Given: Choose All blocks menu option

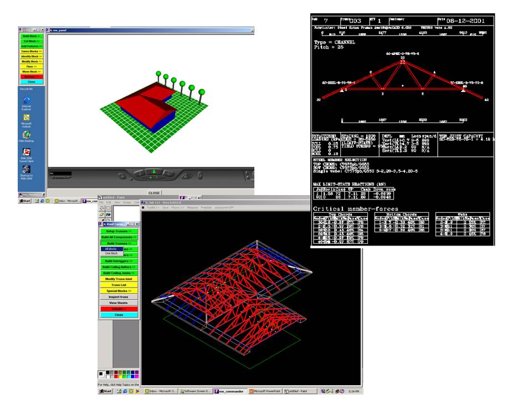Looking at the screenshot, I should (x=111, y=249).
